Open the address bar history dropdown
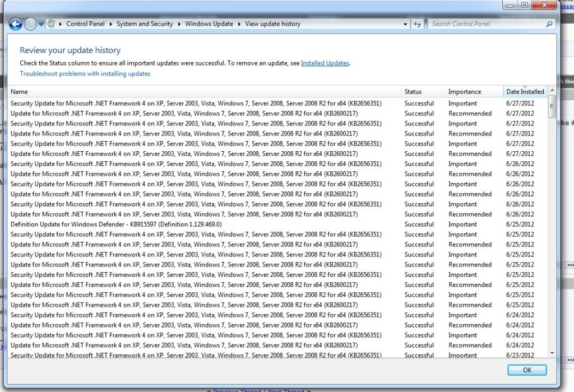Viewport: 574px width, 392px height. pos(405,24)
